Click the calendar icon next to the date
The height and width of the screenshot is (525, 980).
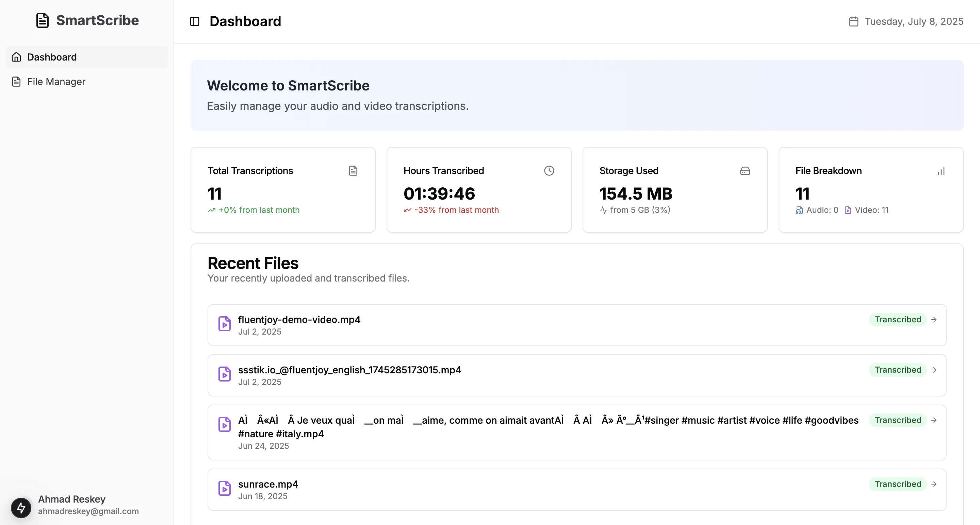click(x=853, y=21)
